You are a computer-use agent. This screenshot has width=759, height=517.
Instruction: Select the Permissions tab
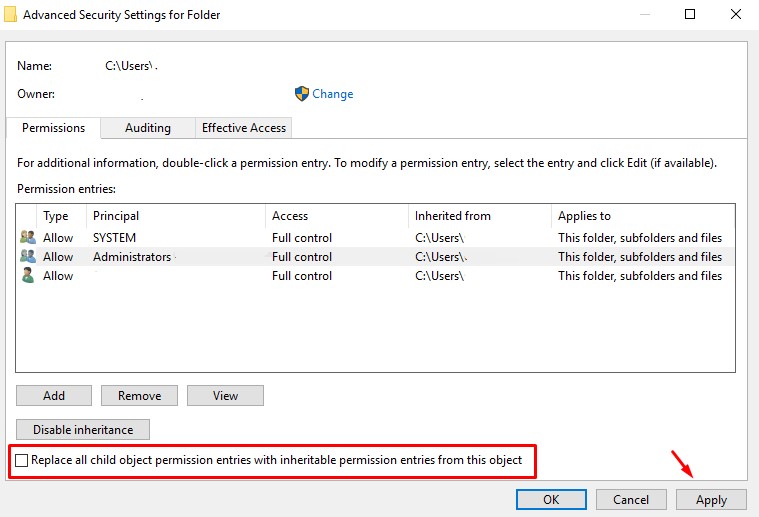[x=53, y=128]
